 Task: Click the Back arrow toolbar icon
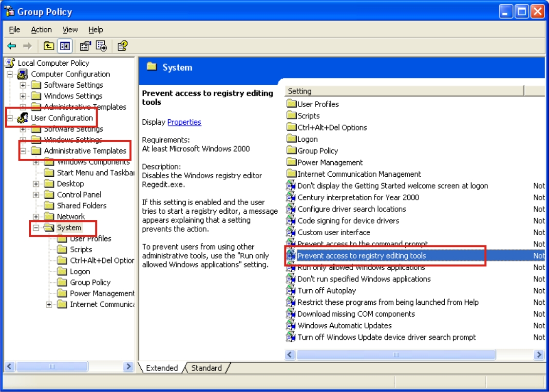(12, 46)
